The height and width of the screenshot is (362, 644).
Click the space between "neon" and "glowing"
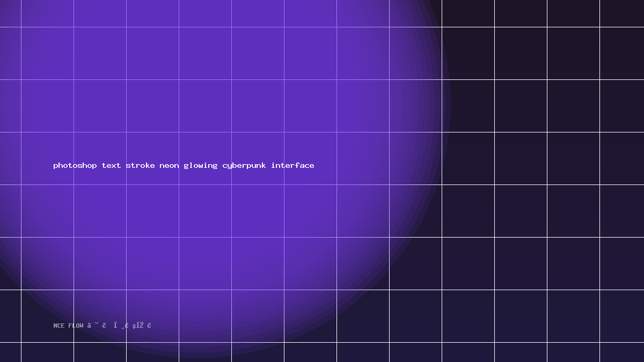coord(181,165)
